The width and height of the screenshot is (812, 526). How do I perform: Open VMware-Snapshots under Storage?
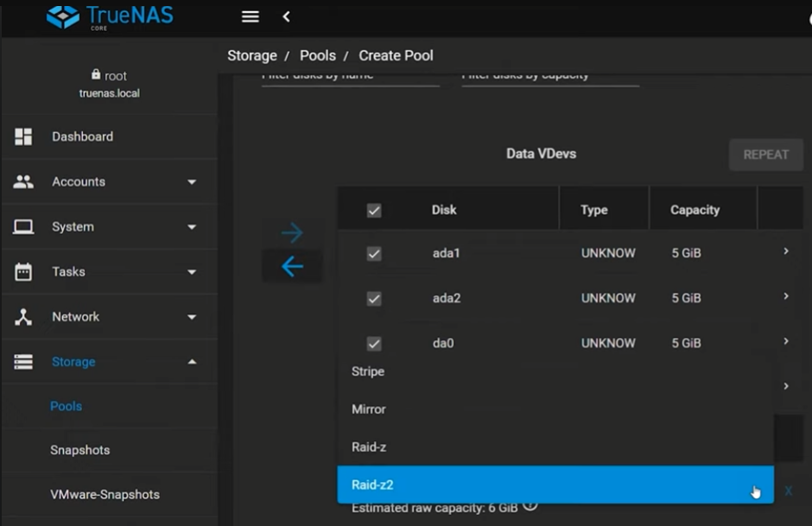(x=105, y=495)
